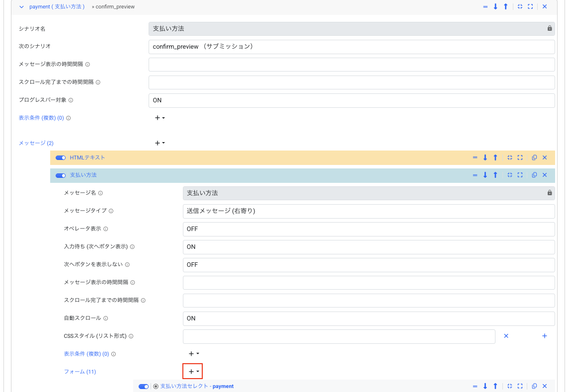
Task: Open add menu next to メッセージ (2)
Action: click(x=160, y=143)
